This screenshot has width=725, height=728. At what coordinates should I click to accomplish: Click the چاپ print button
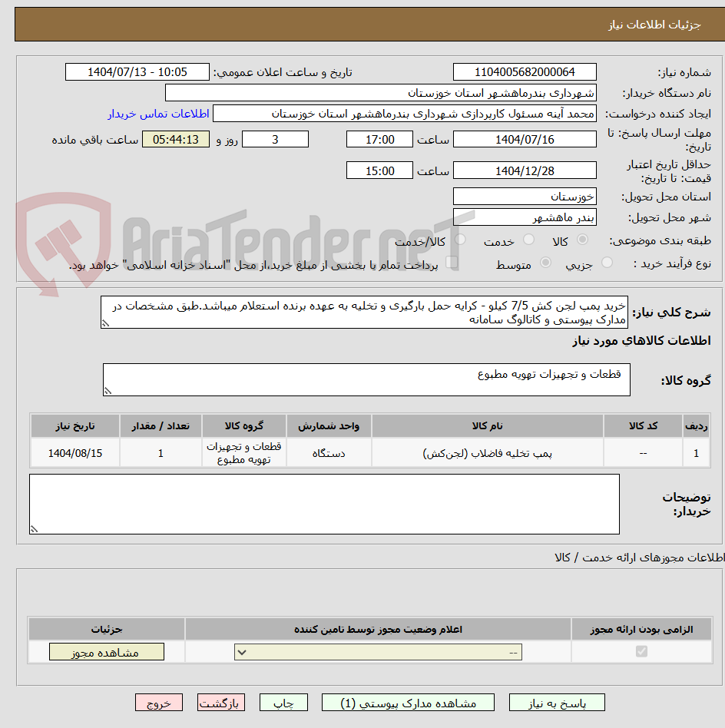click(283, 702)
